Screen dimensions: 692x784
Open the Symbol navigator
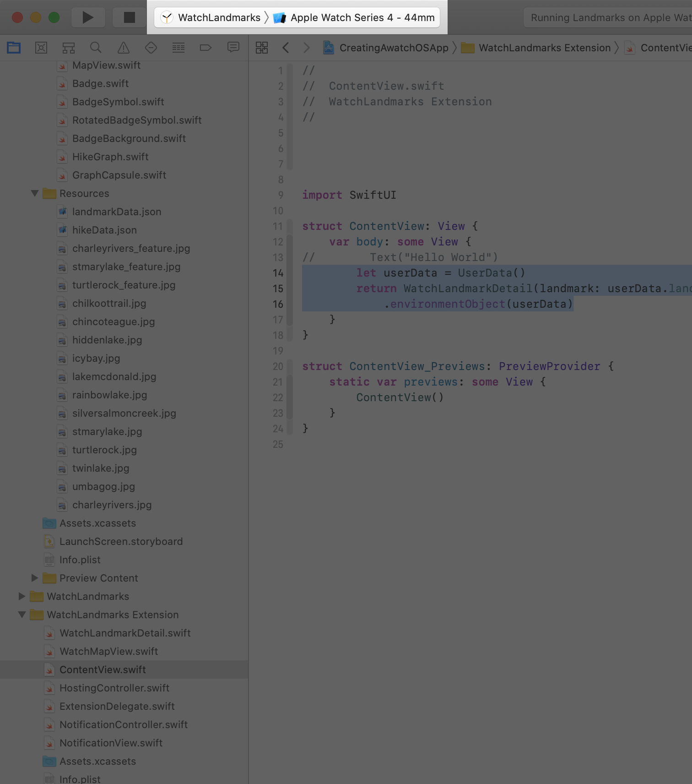tap(69, 48)
